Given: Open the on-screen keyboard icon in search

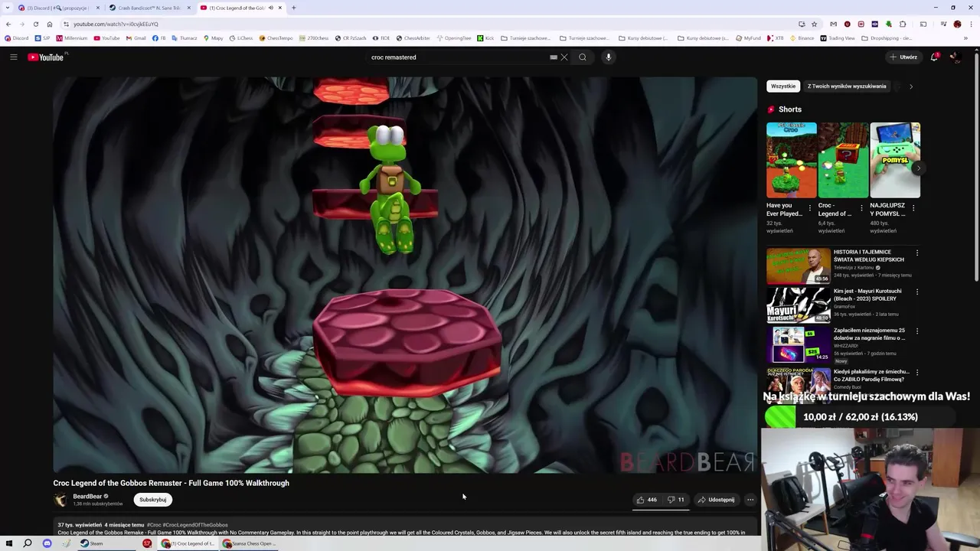Looking at the screenshot, I should point(554,57).
